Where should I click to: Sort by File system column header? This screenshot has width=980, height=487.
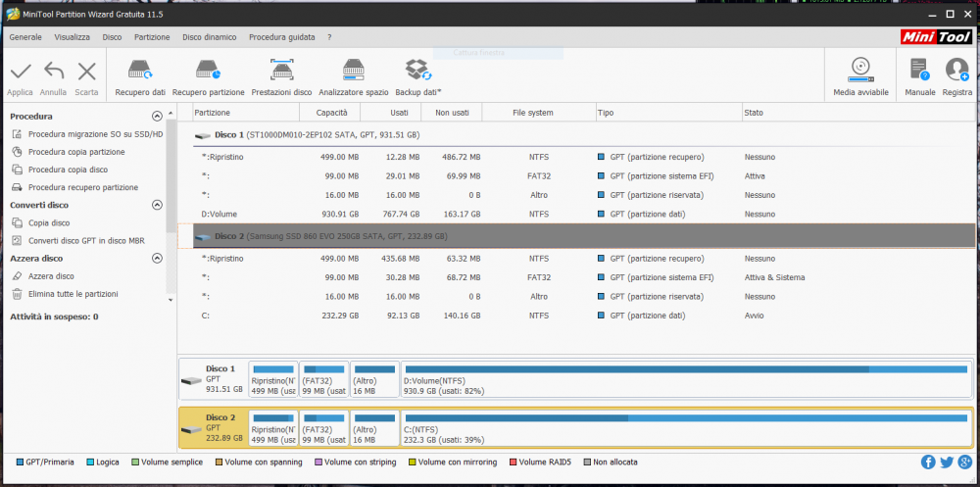click(539, 113)
